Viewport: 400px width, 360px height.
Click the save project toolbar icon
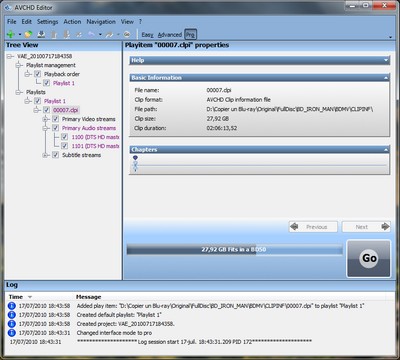41,34
